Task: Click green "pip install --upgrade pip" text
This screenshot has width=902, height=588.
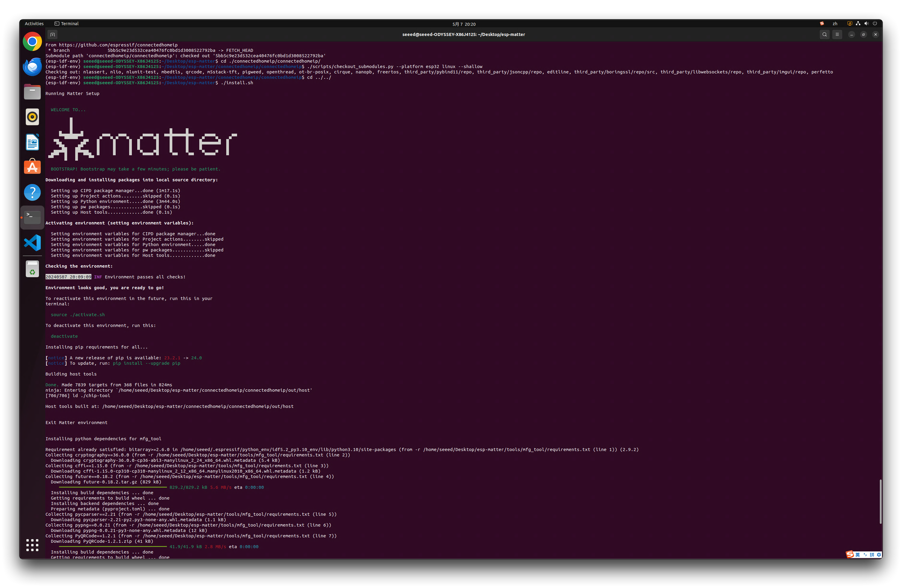Action: pos(146,363)
